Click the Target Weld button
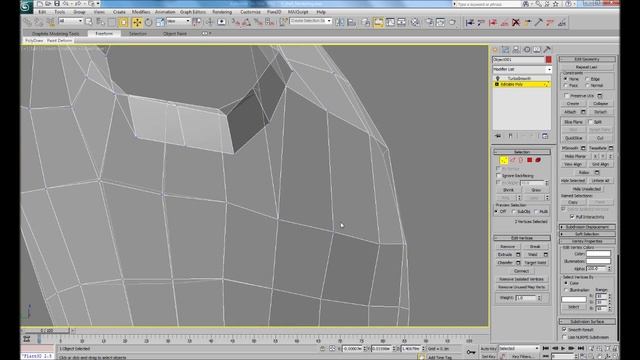The height and width of the screenshot is (360, 640). pyautogui.click(x=535, y=263)
